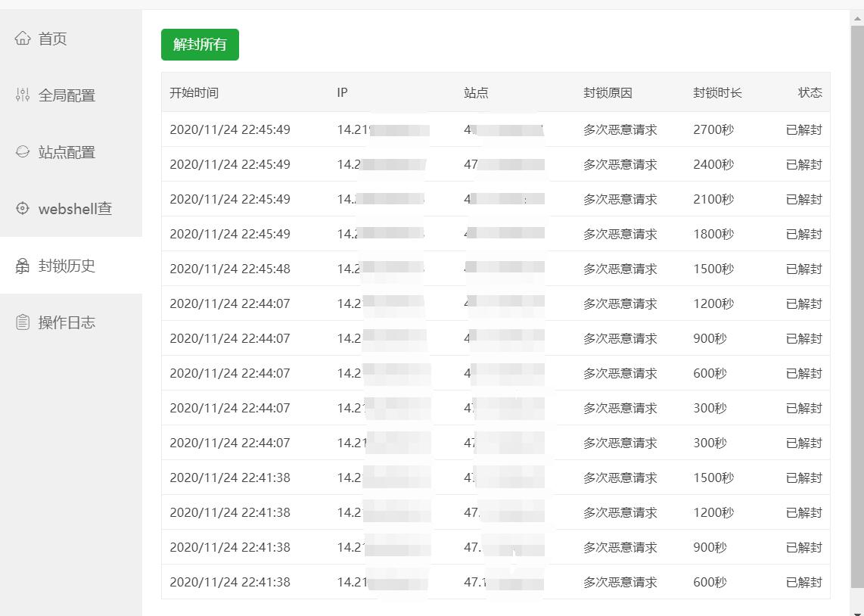Viewport: 864px width, 616px height.
Task: Open the 操作日志 log page
Action: [x=67, y=322]
